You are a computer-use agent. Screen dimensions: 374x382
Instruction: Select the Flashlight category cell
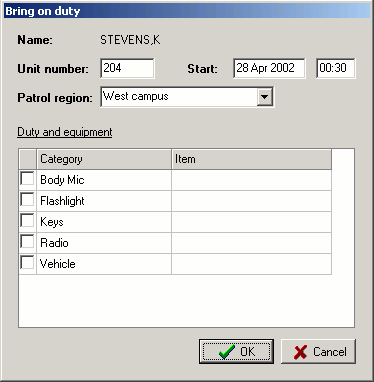coord(104,201)
